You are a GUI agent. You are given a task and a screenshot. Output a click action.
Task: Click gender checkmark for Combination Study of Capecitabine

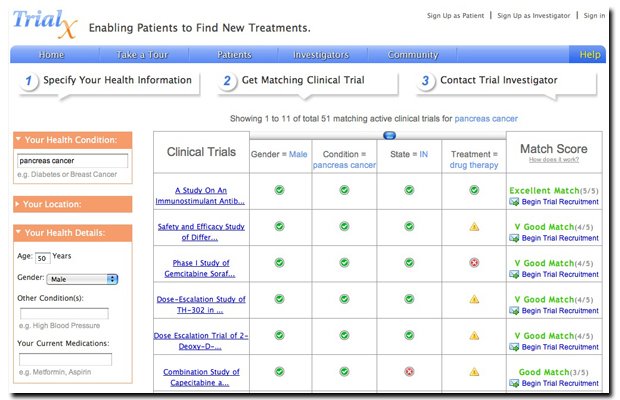click(x=280, y=372)
